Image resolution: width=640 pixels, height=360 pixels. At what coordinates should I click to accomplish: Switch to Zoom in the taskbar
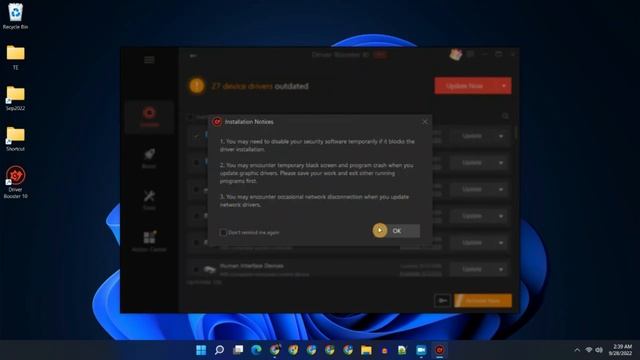click(421, 350)
